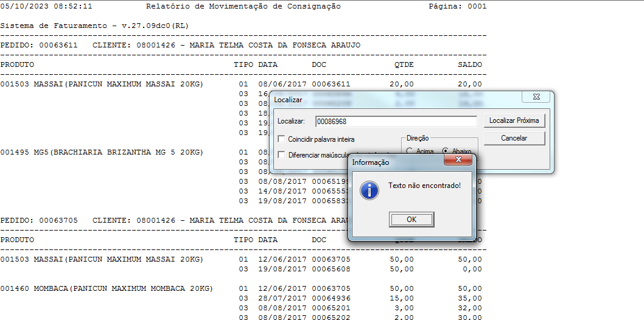Click document number 00065201
Screen dimensions: 644x320
331,308
